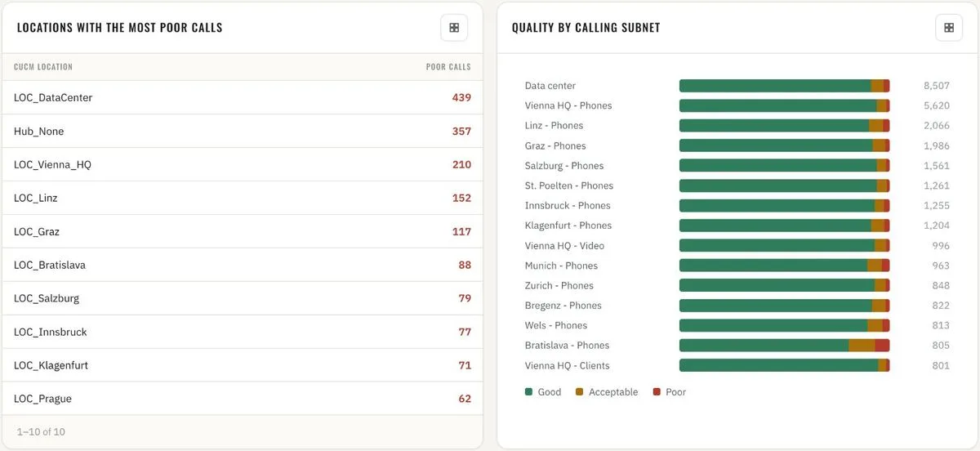Screen dimensions: 980x451
Task: Click the 62 poor calls value
Action: 465,399
